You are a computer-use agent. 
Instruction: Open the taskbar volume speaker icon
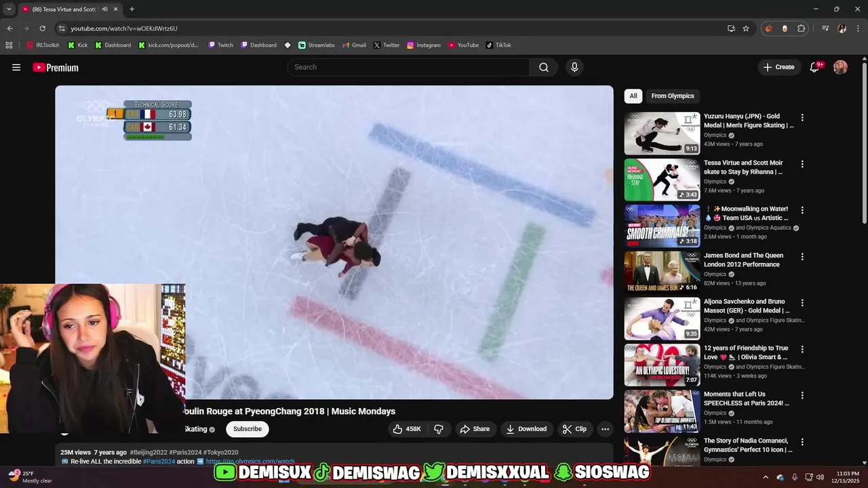tap(821, 476)
